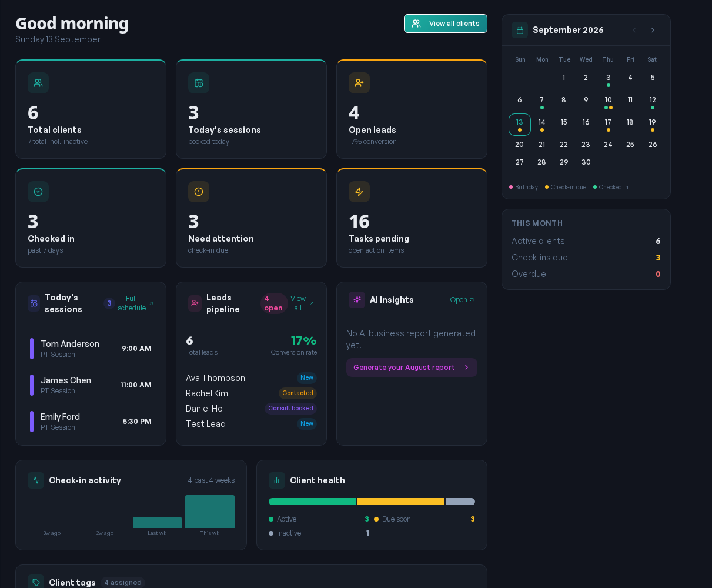This screenshot has width=712, height=588.
Task: Select Emily Ford 5:30 PM session
Action: 91,422
